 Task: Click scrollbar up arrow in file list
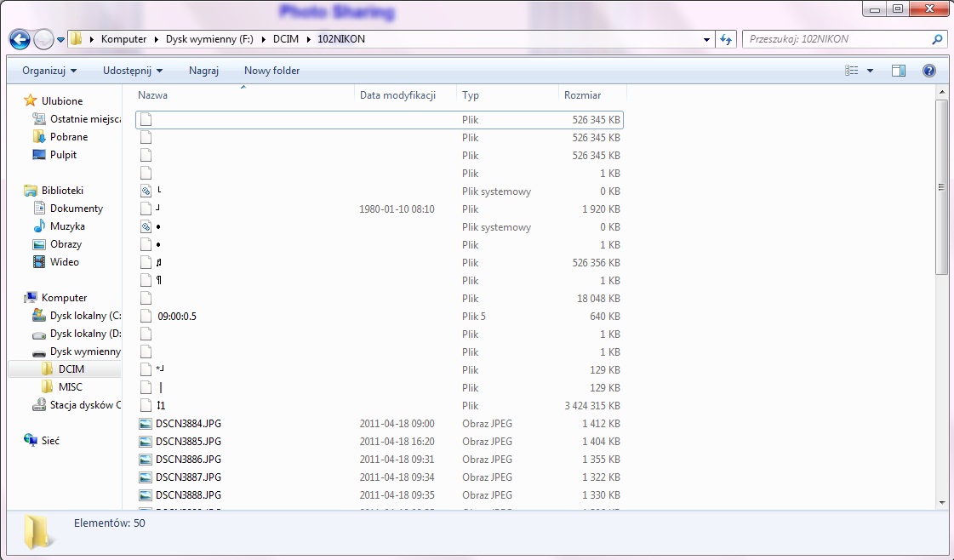pyautogui.click(x=942, y=93)
